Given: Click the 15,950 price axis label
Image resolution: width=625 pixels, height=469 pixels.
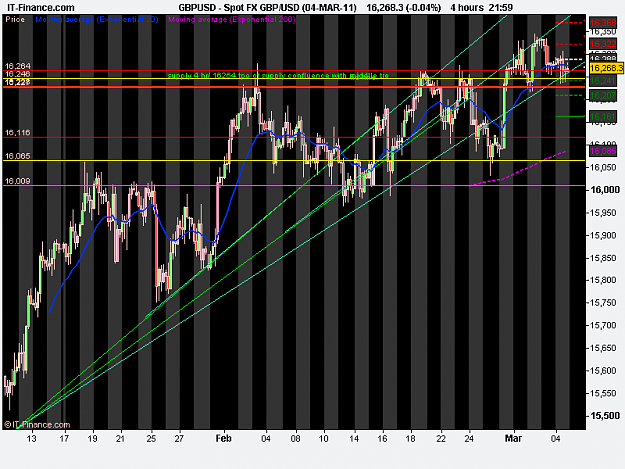Looking at the screenshot, I should tap(605, 212).
